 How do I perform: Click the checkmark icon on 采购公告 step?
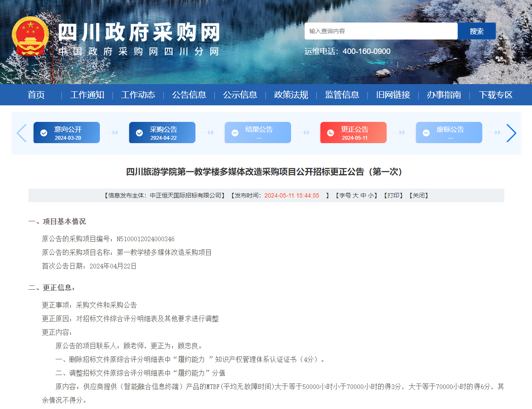(139, 133)
